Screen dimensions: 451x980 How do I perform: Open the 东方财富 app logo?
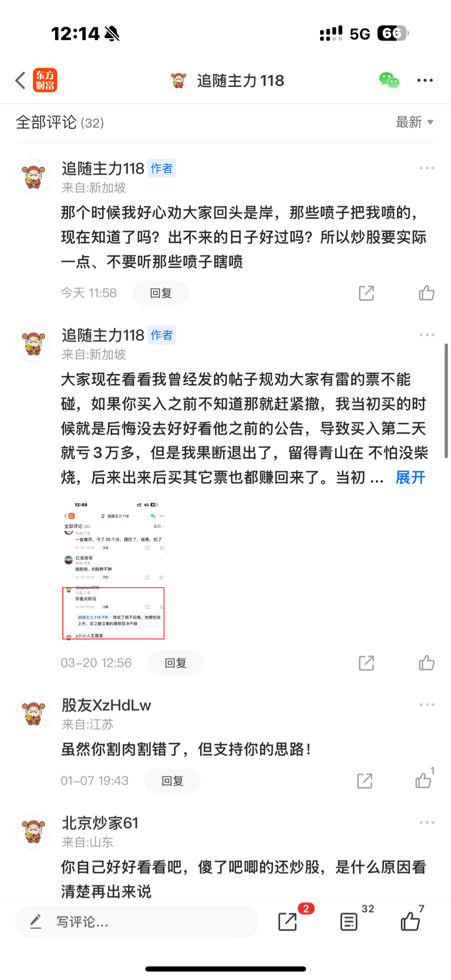coord(45,80)
